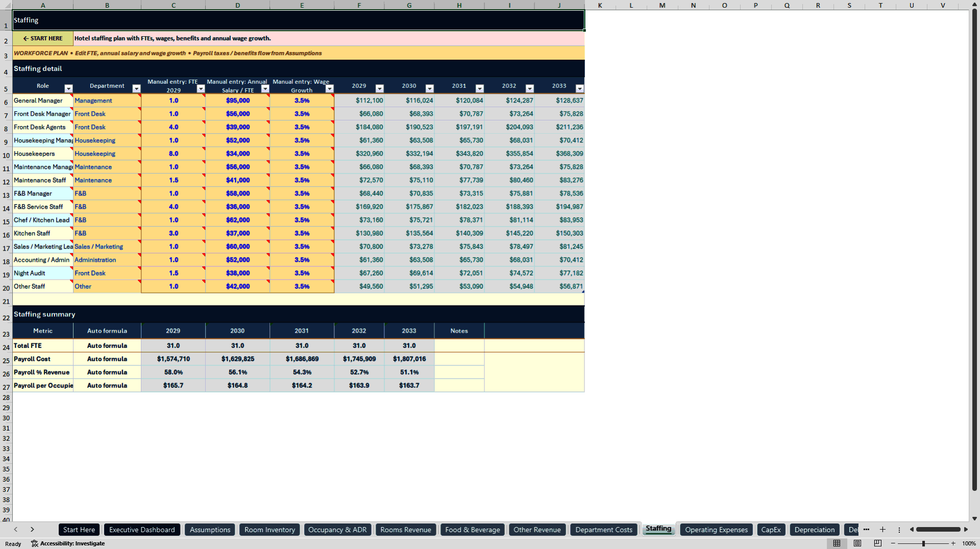Click the previous sheet navigation arrow
The width and height of the screenshot is (980, 549).
[16, 530]
